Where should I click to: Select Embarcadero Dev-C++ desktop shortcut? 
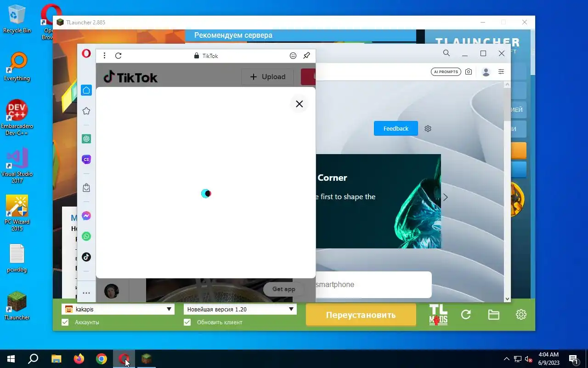17,118
